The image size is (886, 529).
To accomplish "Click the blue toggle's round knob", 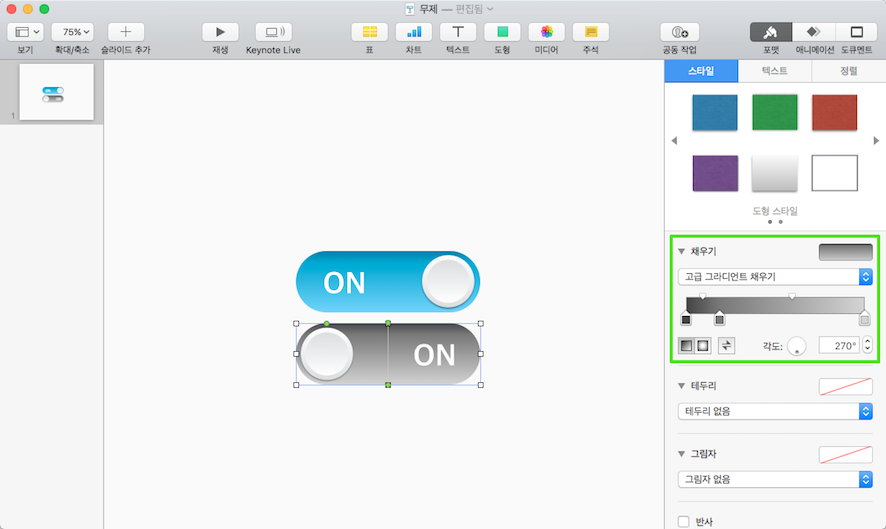I will [x=449, y=281].
